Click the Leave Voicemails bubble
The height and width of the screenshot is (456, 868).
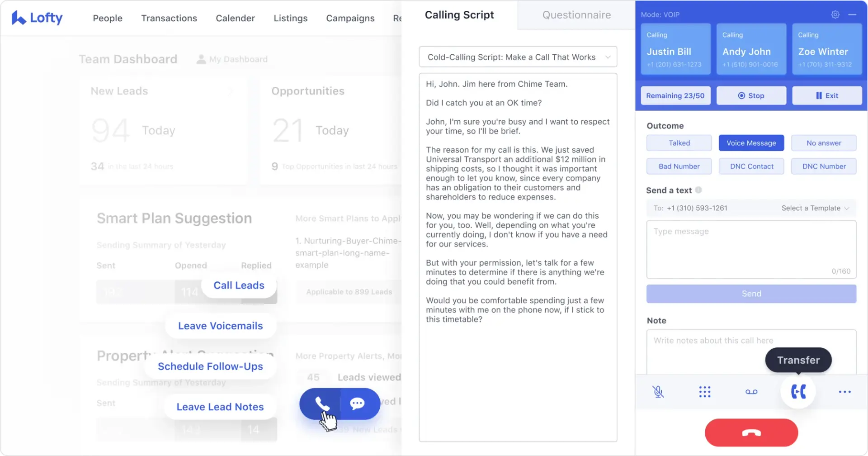(x=221, y=326)
